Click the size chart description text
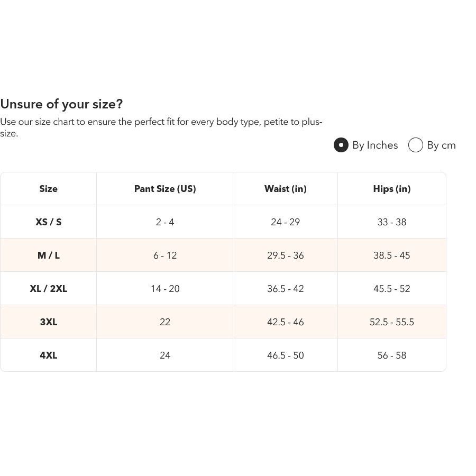Viewport: 476px width, 476px height. 161,127
